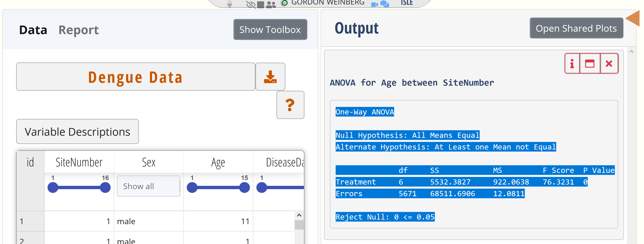Download the Dengue Data dataset

pyautogui.click(x=270, y=77)
